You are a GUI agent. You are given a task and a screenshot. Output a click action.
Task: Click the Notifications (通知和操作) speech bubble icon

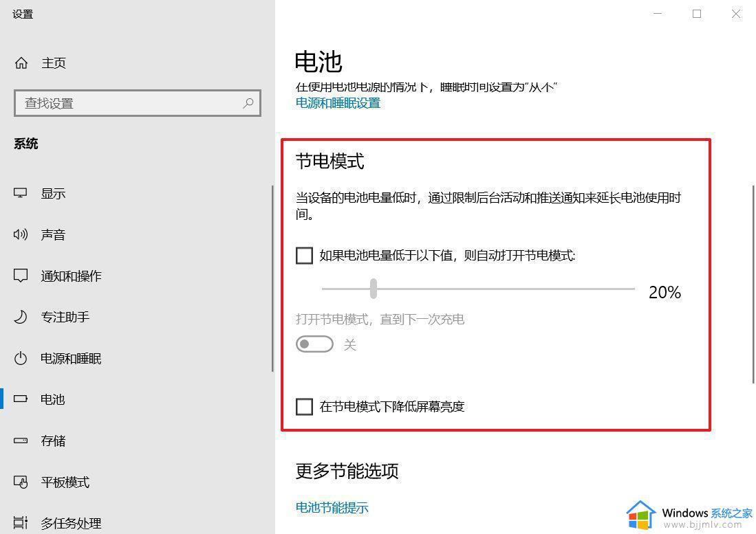point(20,276)
